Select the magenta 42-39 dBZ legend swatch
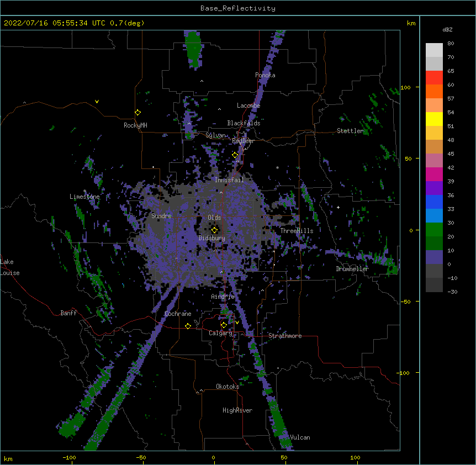Viewport: 476px width, 465px height. tap(434, 174)
